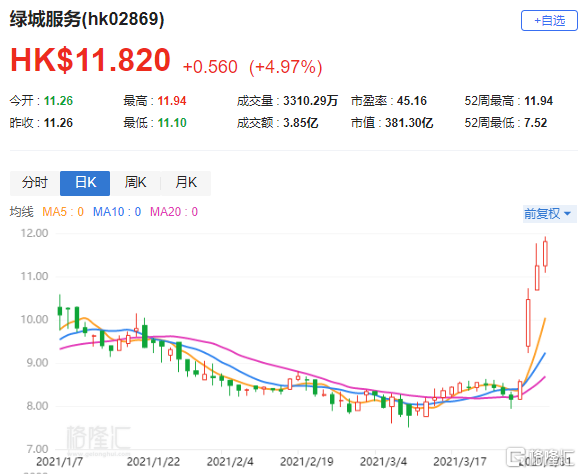
Task: Click the 均线 label
Action: pyautogui.click(x=21, y=212)
